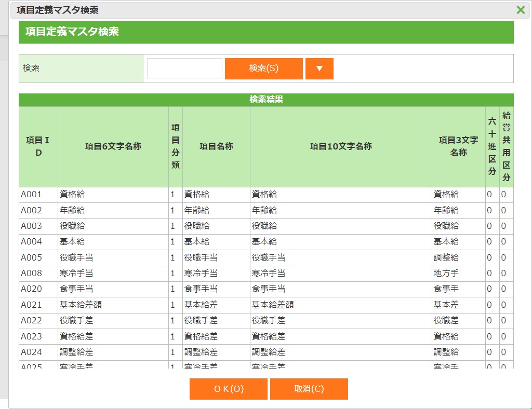Select row with item ID A001

(31, 195)
